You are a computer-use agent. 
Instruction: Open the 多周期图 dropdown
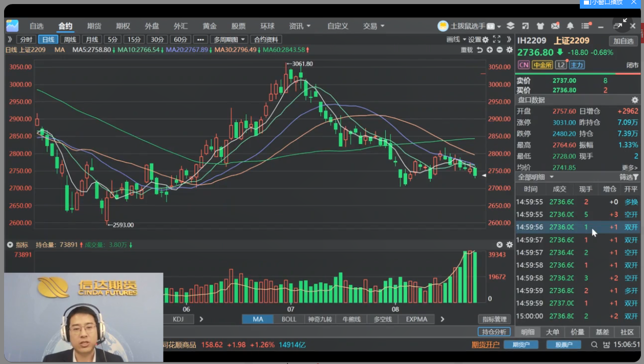click(x=229, y=40)
